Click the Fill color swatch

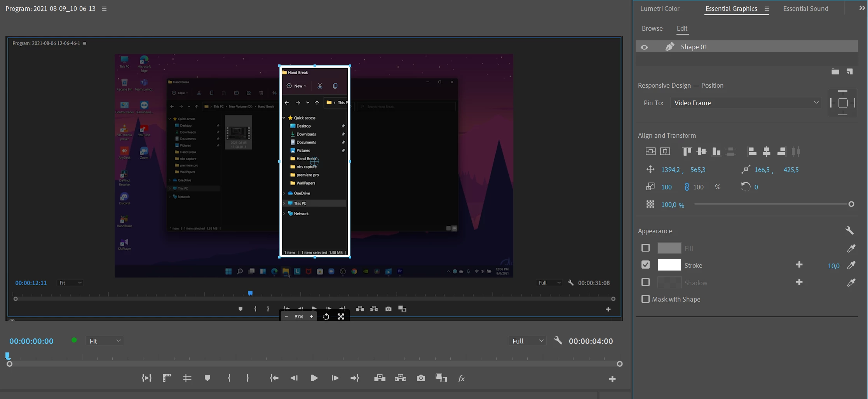click(x=669, y=248)
